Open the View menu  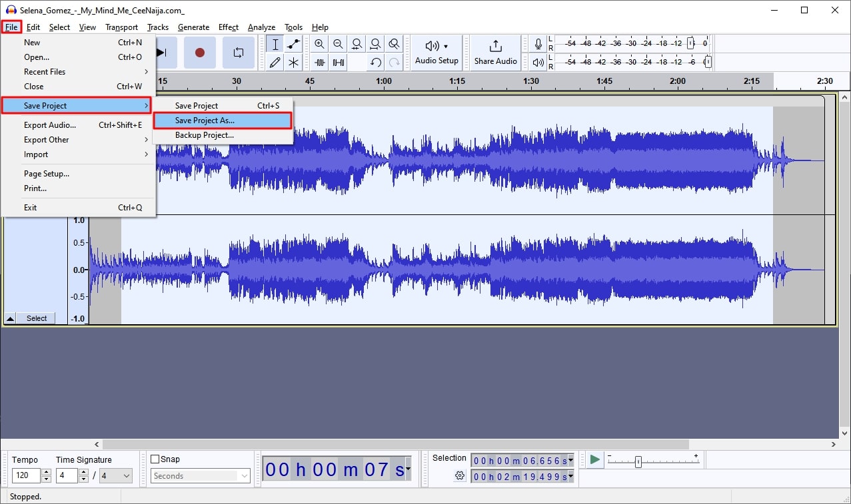[x=87, y=27]
